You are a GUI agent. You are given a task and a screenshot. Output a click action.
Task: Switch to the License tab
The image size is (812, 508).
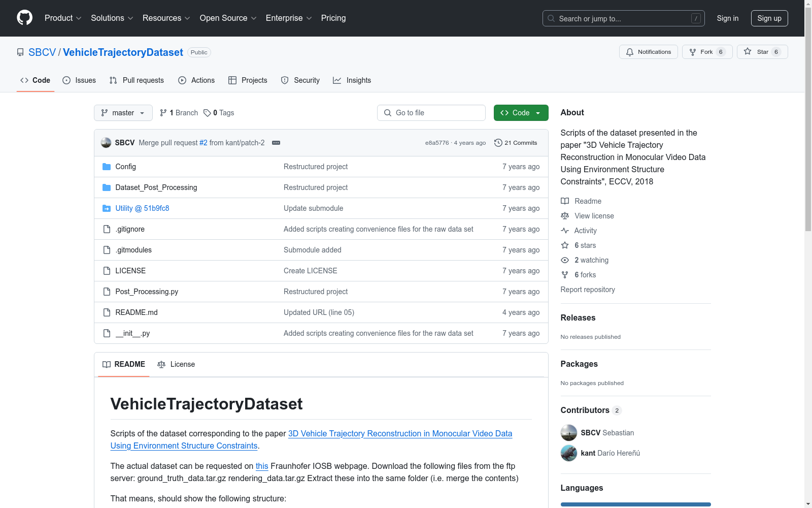(x=176, y=364)
